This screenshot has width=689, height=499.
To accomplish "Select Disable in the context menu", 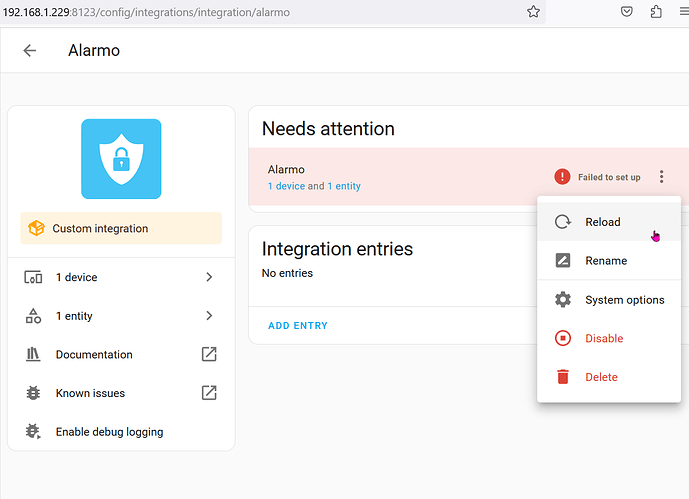I will [x=603, y=339].
